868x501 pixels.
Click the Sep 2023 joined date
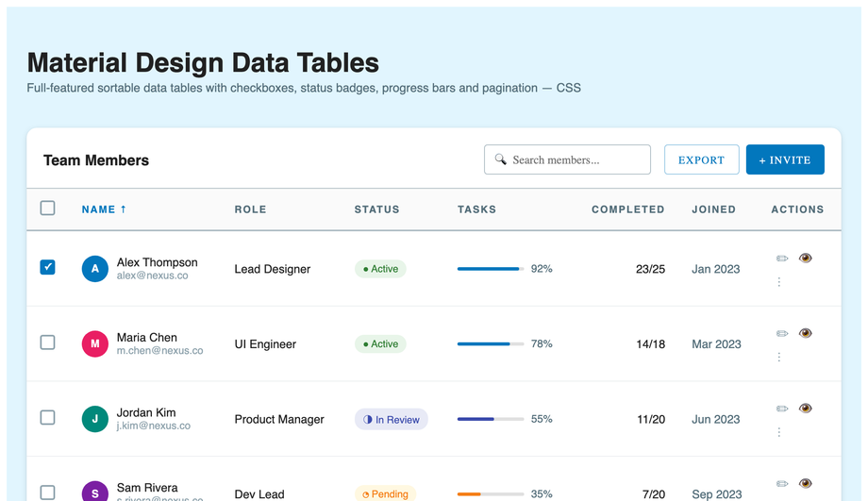tap(717, 493)
